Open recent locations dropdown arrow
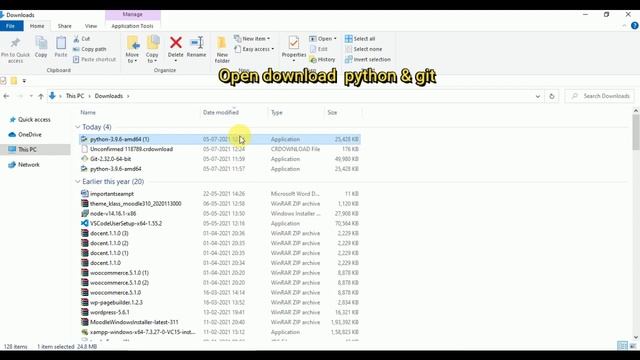Image resolution: width=640 pixels, height=360 pixels. click(x=31, y=96)
